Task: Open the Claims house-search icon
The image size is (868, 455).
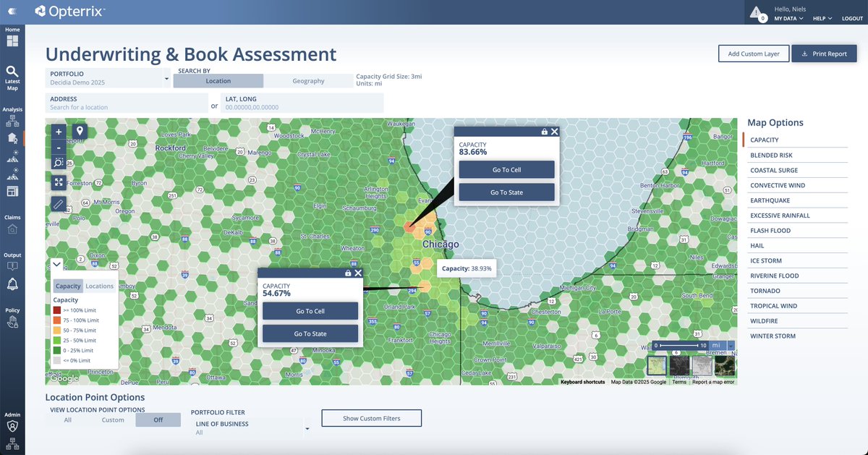Action: pos(12,229)
